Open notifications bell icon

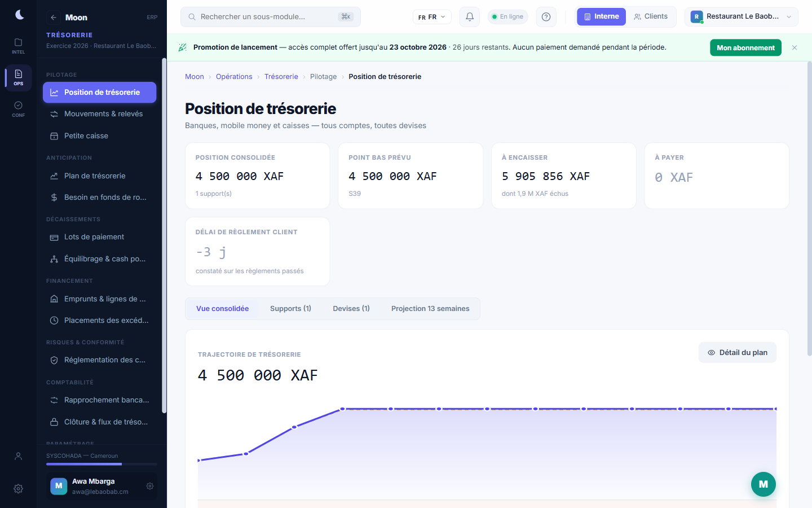pyautogui.click(x=470, y=17)
